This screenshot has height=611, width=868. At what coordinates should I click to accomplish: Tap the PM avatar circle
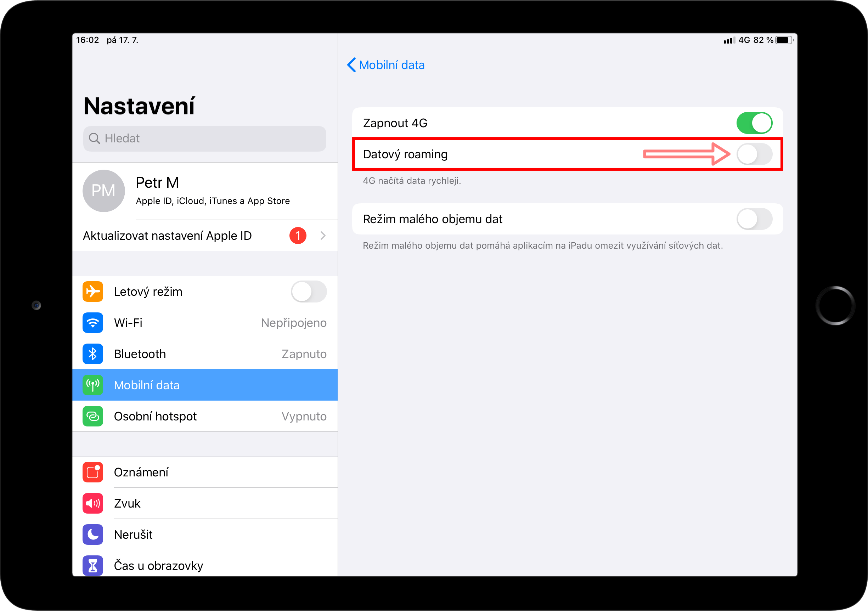[x=103, y=191]
